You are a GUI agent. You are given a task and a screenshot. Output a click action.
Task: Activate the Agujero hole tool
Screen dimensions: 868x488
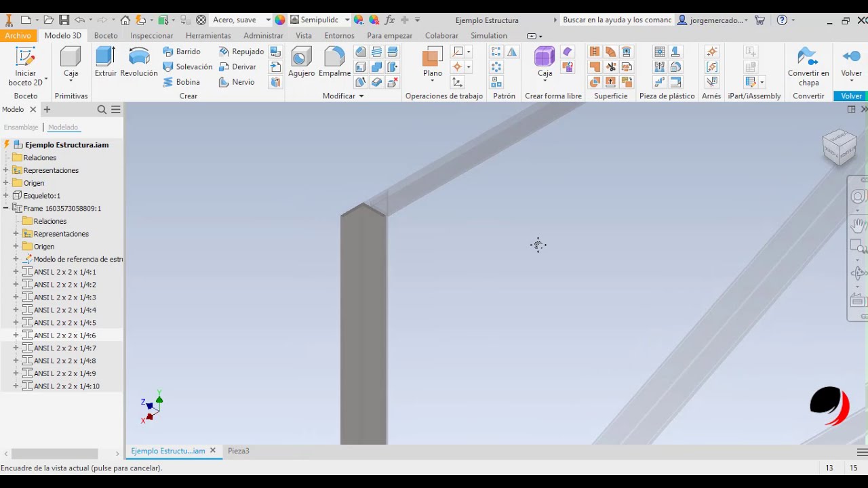(x=301, y=62)
